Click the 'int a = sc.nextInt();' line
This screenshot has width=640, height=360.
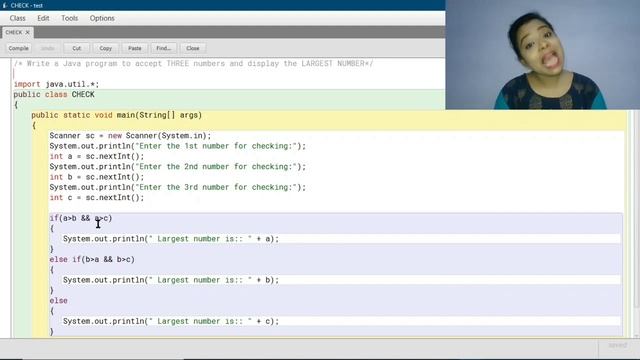[x=97, y=156]
